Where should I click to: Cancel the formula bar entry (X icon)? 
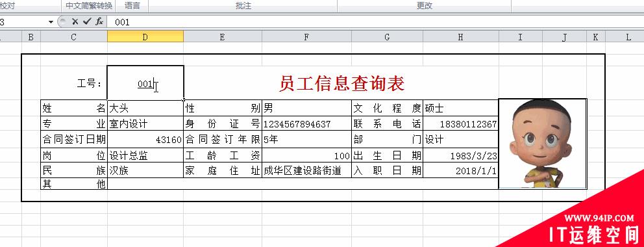point(75,22)
